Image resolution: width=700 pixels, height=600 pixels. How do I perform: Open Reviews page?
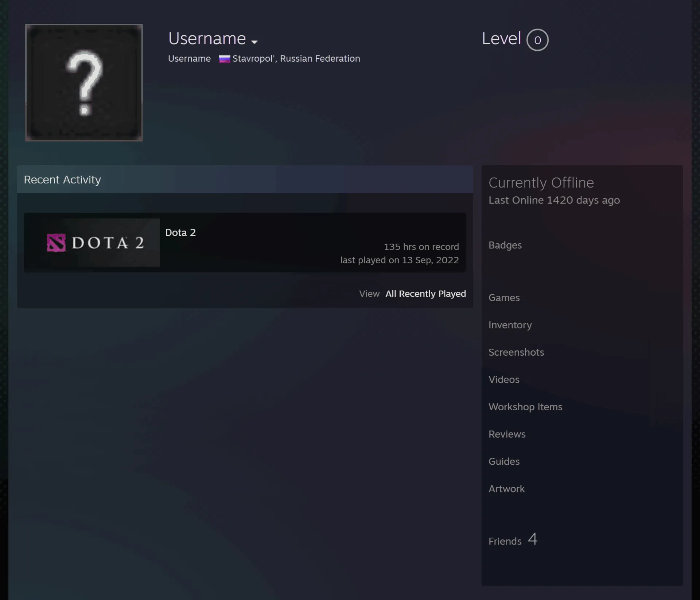tap(507, 434)
